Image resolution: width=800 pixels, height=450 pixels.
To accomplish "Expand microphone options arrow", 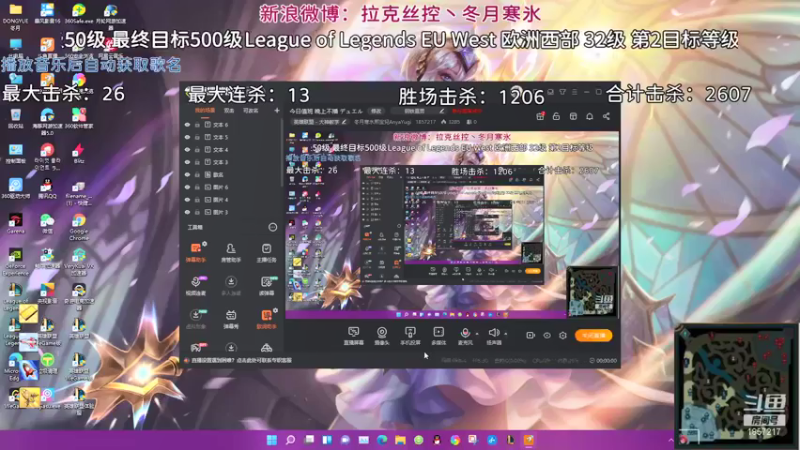I will point(477,334).
